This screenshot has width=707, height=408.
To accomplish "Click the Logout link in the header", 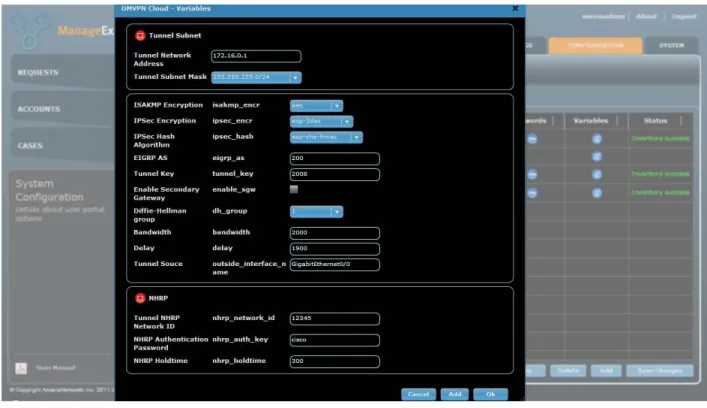I will pos(684,17).
